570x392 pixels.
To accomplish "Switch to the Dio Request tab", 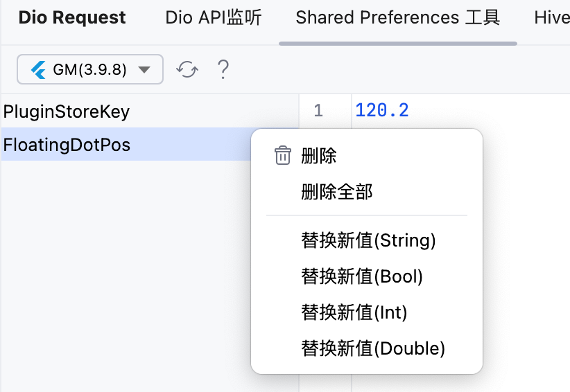I will click(72, 18).
